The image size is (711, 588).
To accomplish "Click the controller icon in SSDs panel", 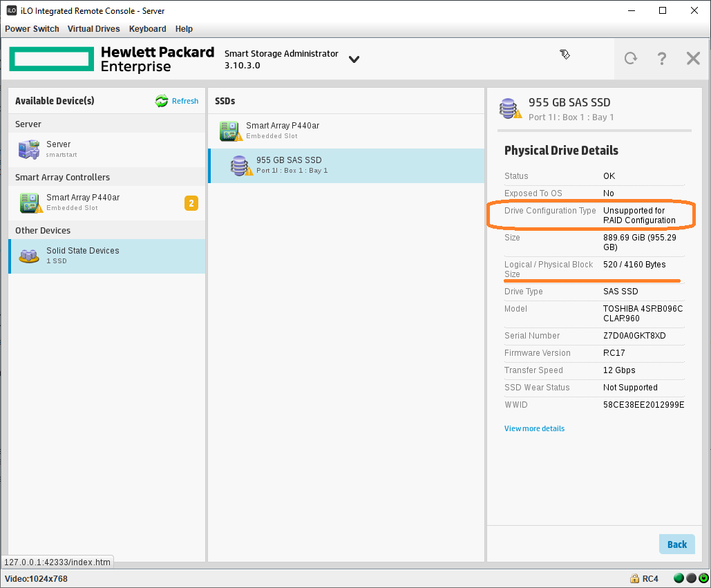I will (230, 131).
